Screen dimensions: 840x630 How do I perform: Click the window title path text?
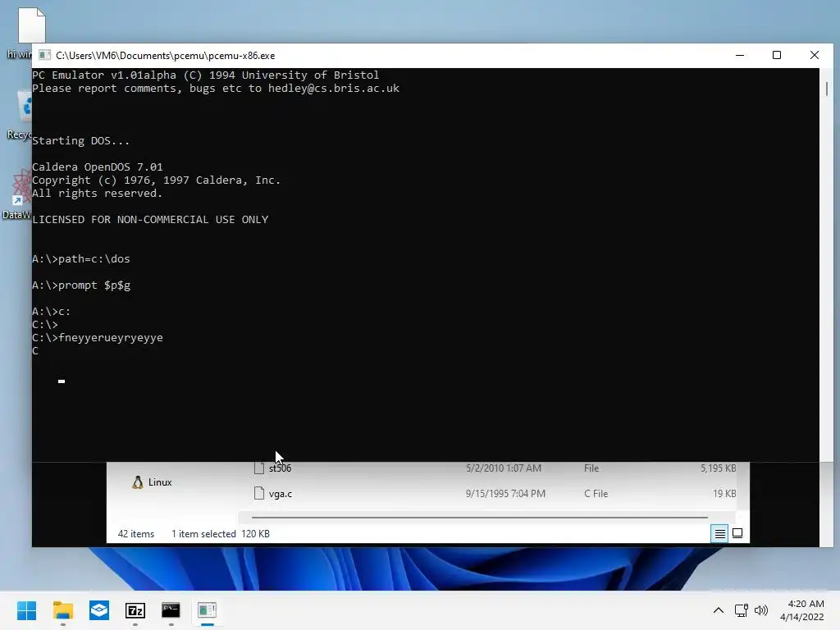click(x=165, y=56)
